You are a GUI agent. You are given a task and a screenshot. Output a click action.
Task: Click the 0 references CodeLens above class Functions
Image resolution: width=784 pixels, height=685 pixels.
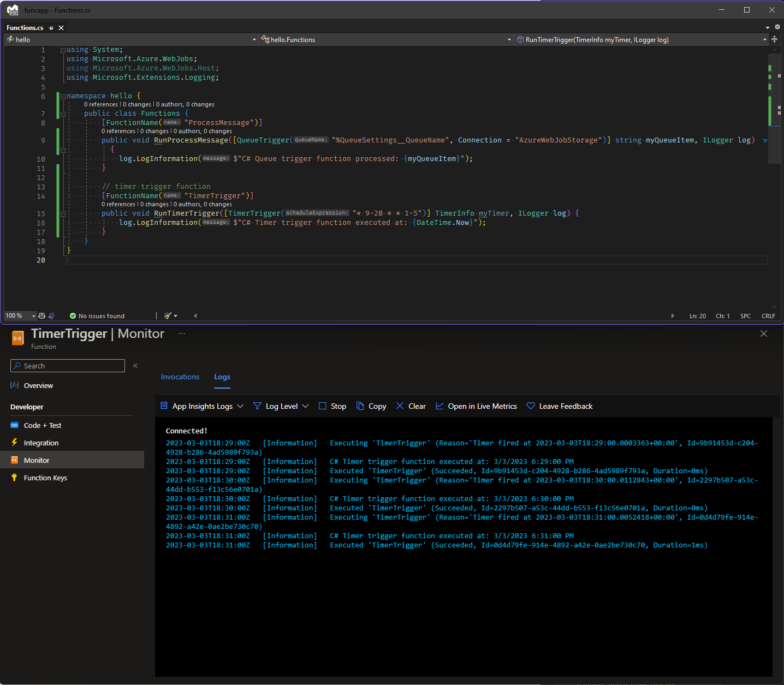(101, 104)
